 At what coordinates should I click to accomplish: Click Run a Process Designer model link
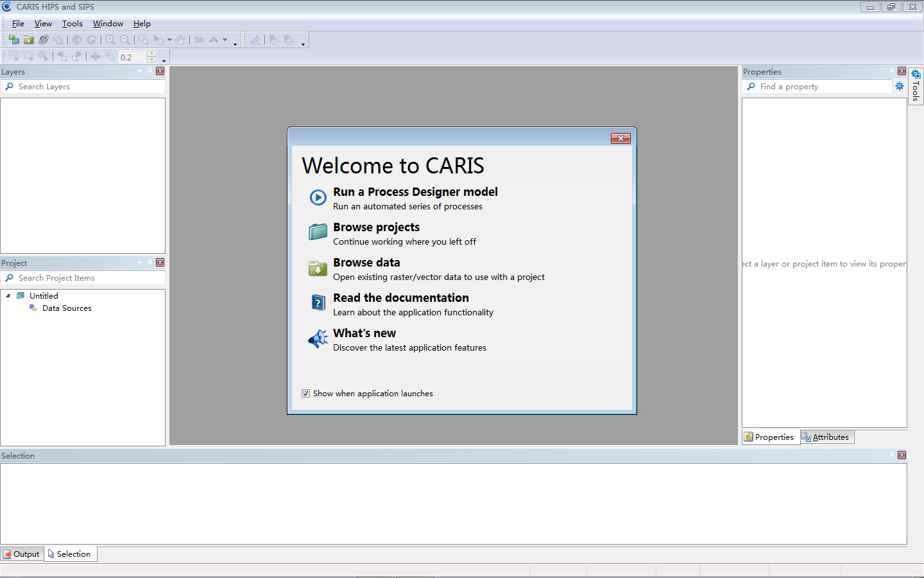click(415, 191)
